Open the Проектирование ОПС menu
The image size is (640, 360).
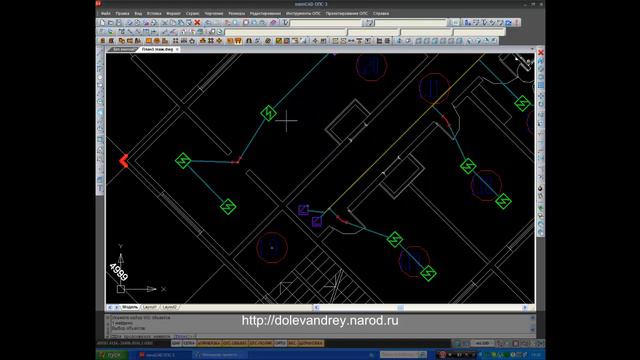coord(347,13)
